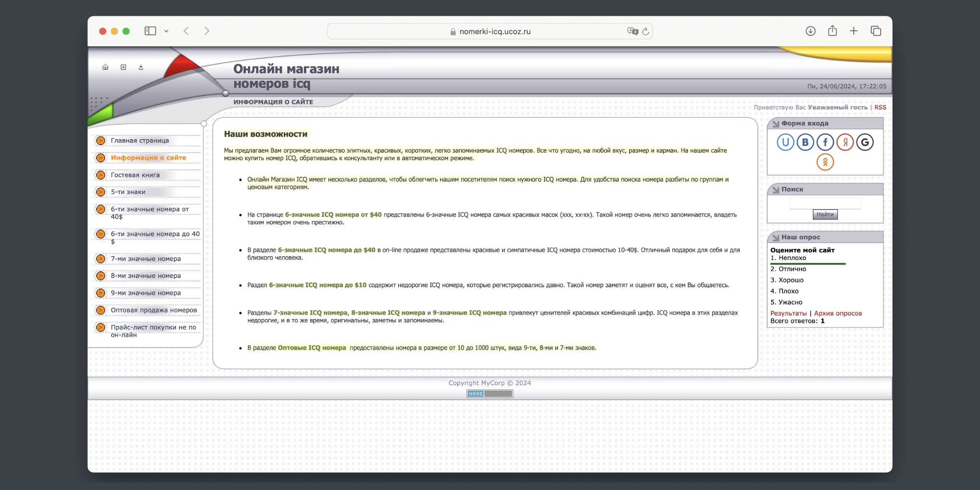
Task: Go forward with Safari forward arrow
Action: [x=207, y=31]
